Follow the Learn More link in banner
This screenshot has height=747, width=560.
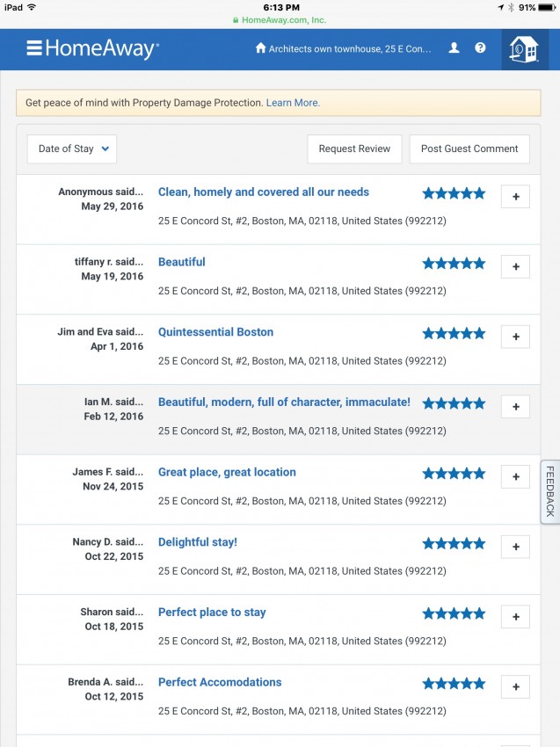293,103
